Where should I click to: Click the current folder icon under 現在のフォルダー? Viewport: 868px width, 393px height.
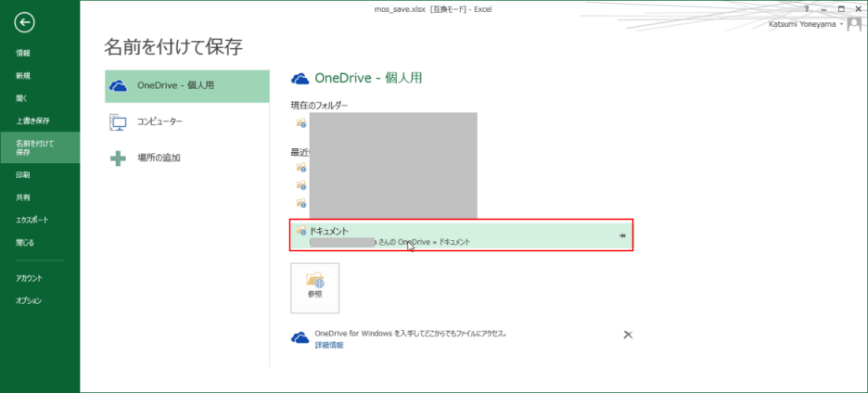[x=301, y=122]
